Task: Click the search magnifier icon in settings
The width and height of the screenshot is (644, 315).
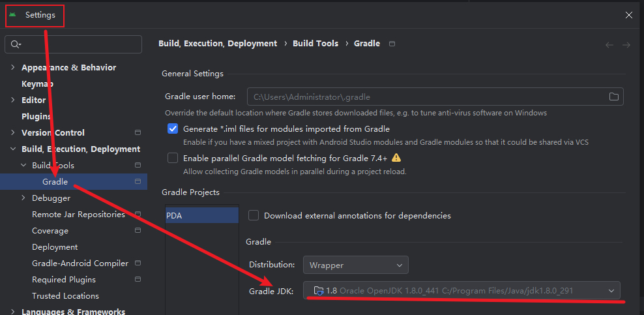Action: 16,44
